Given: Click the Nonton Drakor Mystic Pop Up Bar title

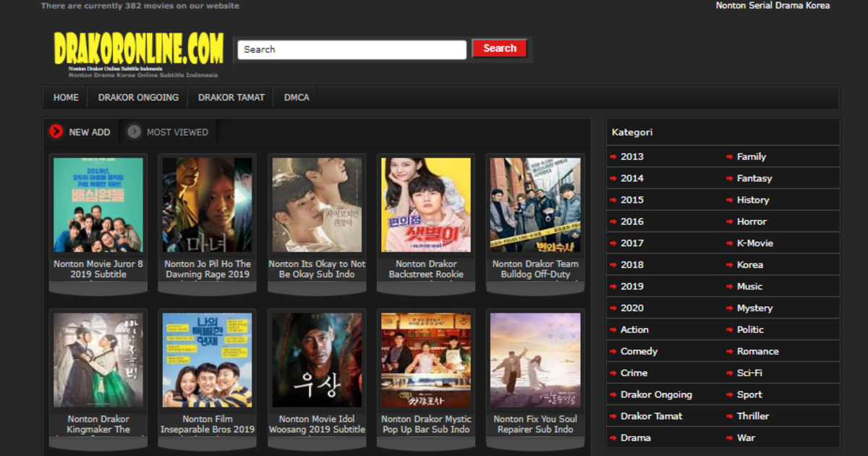Looking at the screenshot, I should (426, 424).
